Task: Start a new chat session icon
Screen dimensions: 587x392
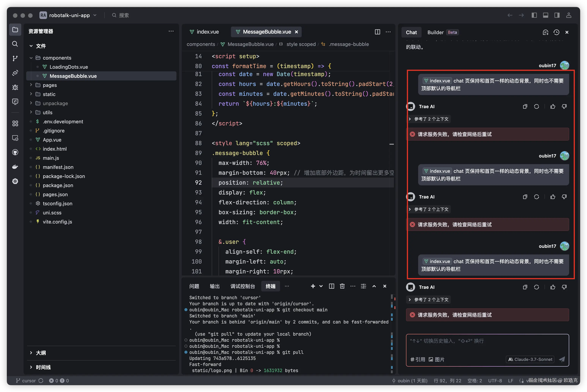Action: tap(545, 32)
